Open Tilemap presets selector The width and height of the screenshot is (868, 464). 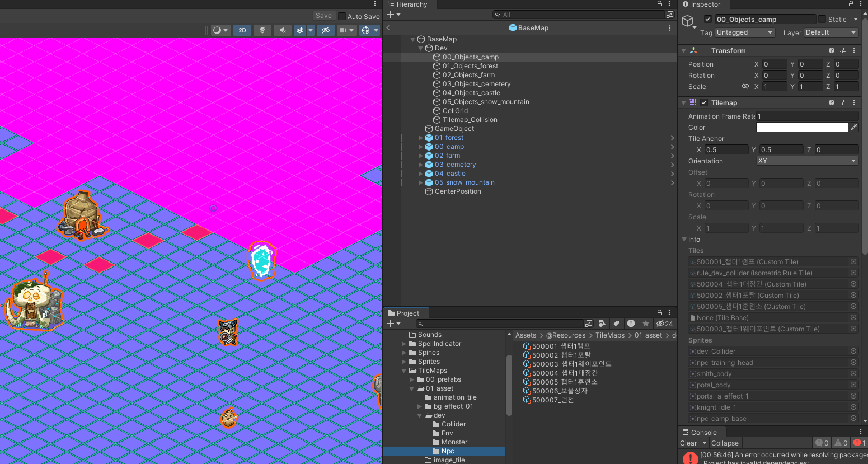point(843,102)
